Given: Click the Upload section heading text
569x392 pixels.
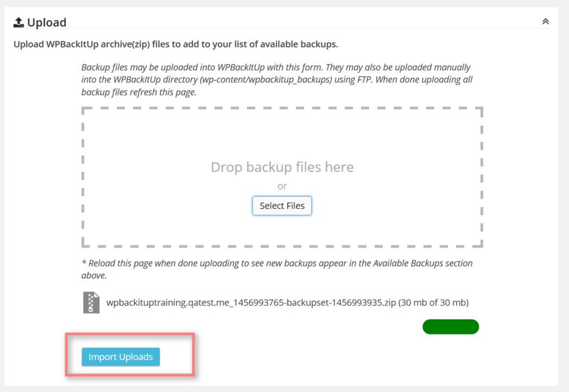Looking at the screenshot, I should click(x=47, y=22).
